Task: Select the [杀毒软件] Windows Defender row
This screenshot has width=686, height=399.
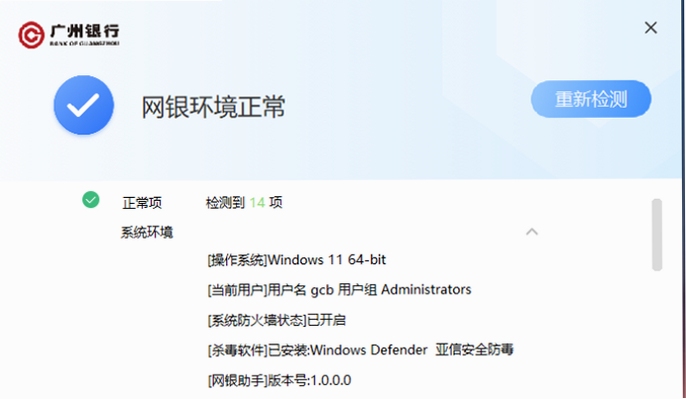Action: tap(360, 350)
